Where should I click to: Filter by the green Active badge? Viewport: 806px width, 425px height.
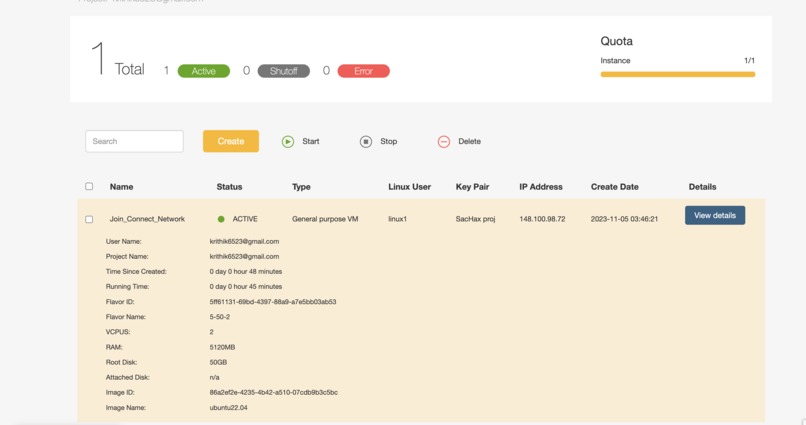click(x=204, y=71)
